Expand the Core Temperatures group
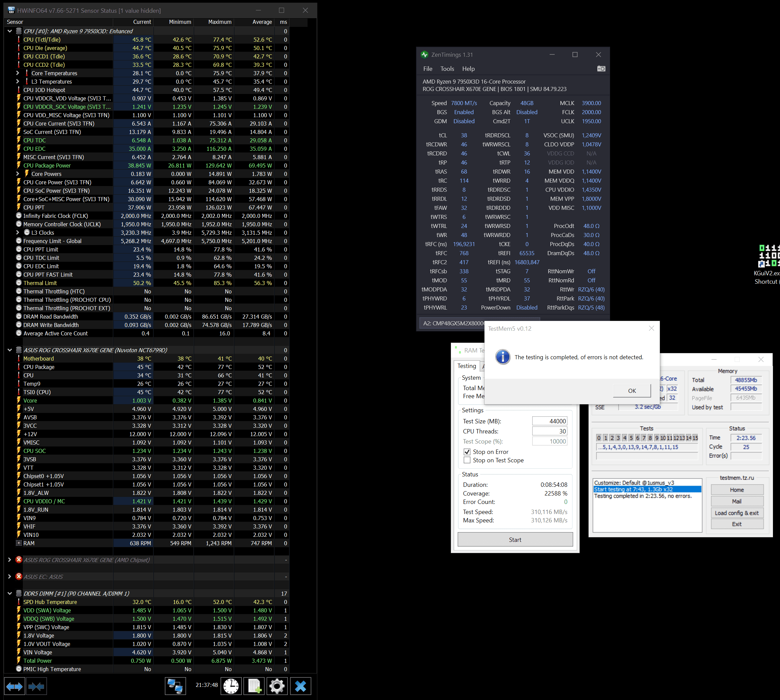Screen dimensions: 780x700 pos(17,73)
